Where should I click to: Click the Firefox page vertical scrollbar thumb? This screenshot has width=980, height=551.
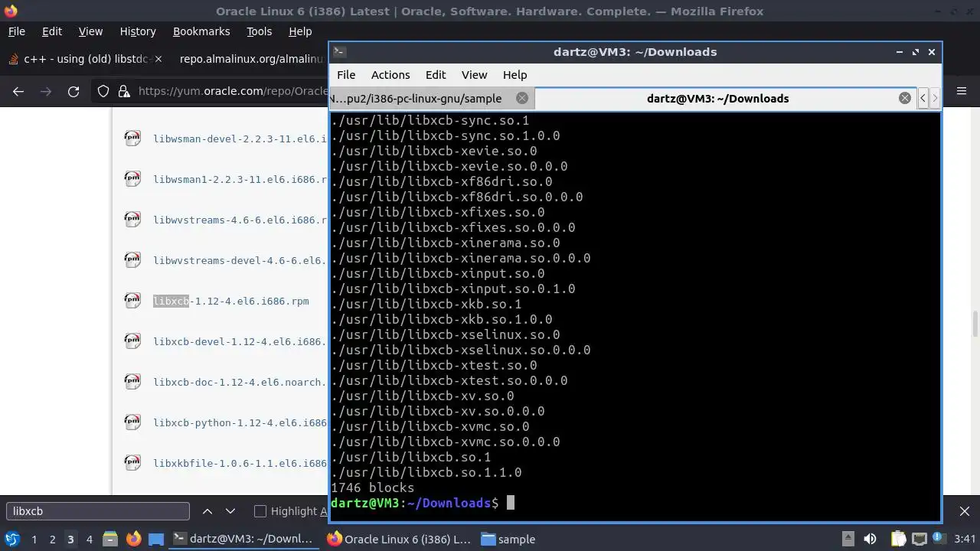[975, 323]
